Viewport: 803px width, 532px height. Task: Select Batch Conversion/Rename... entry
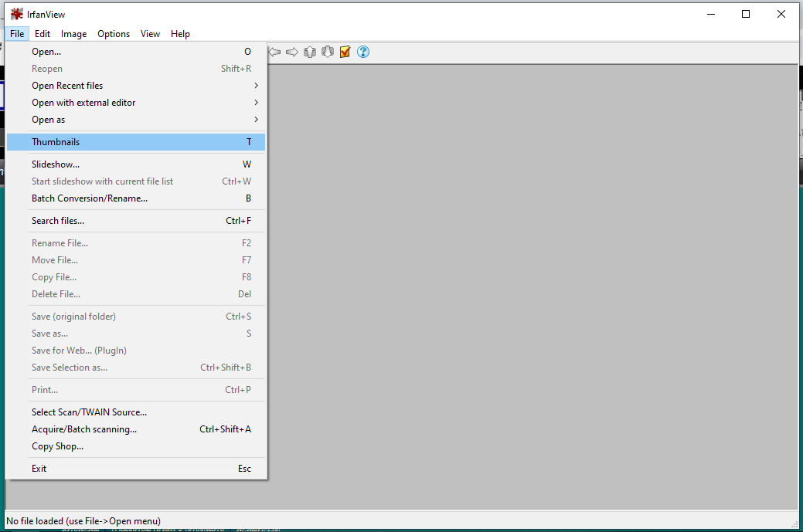point(90,198)
